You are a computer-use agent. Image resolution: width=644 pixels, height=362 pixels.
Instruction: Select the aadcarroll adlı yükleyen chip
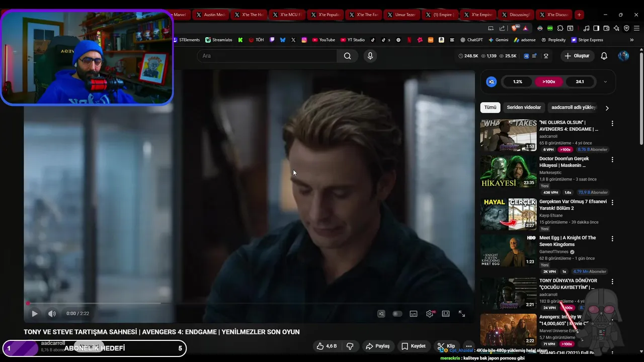(573, 108)
